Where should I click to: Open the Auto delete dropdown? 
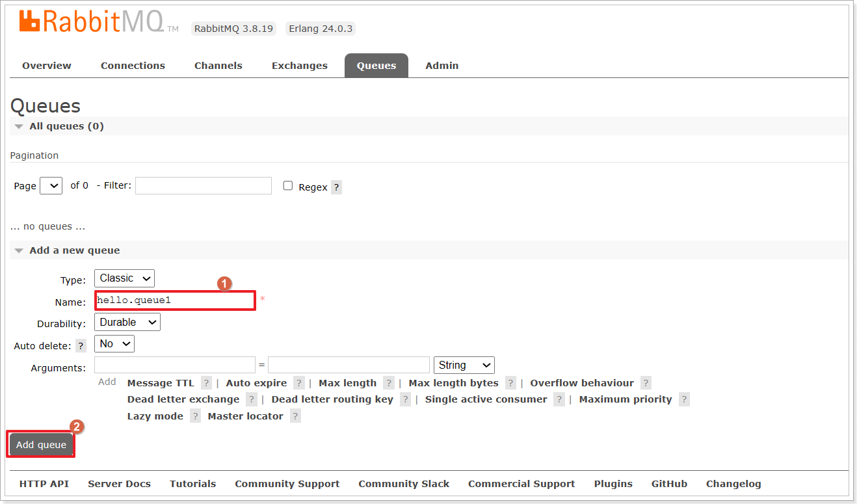114,344
